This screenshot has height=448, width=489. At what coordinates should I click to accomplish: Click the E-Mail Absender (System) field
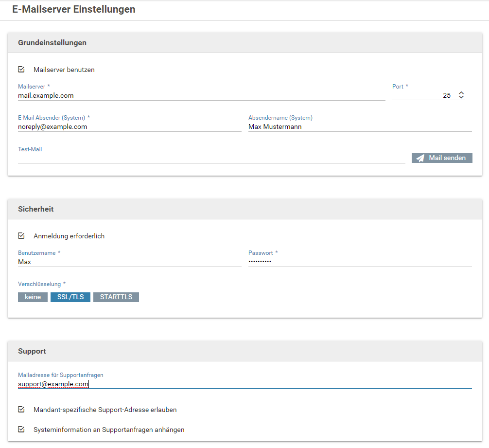point(129,127)
